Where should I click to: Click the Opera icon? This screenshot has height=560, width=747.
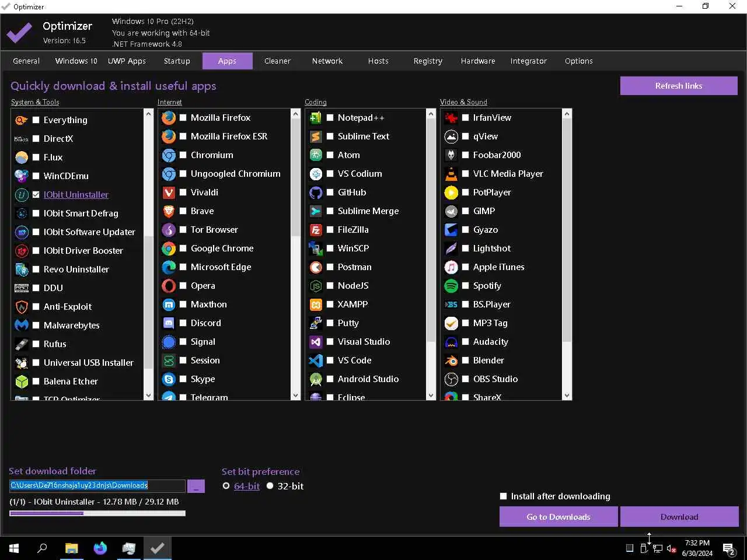(169, 286)
